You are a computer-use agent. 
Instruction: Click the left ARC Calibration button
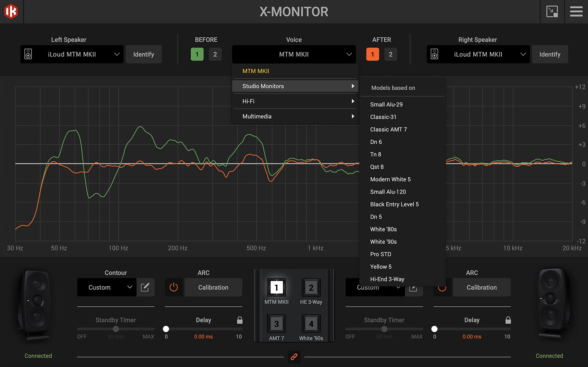click(213, 287)
